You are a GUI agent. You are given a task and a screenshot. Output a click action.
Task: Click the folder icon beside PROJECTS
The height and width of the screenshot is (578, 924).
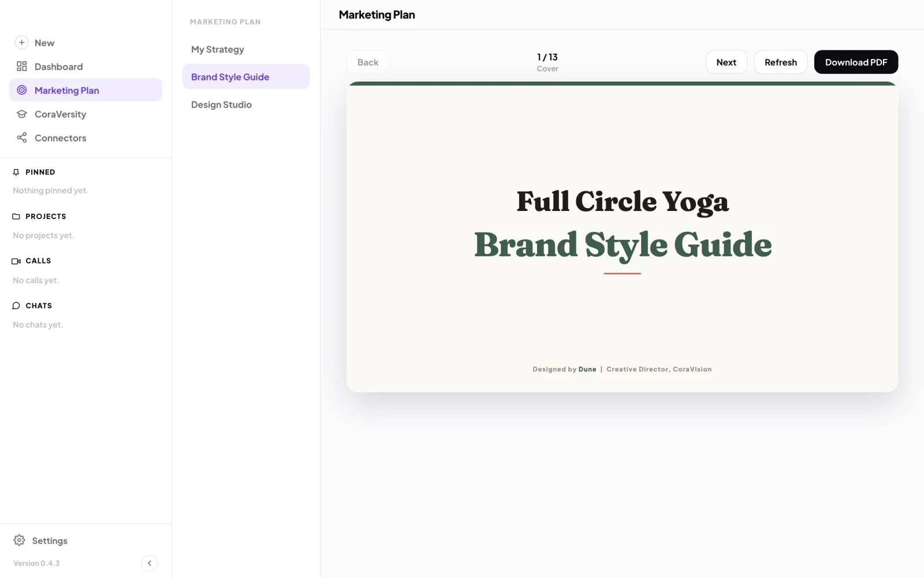pyautogui.click(x=16, y=217)
